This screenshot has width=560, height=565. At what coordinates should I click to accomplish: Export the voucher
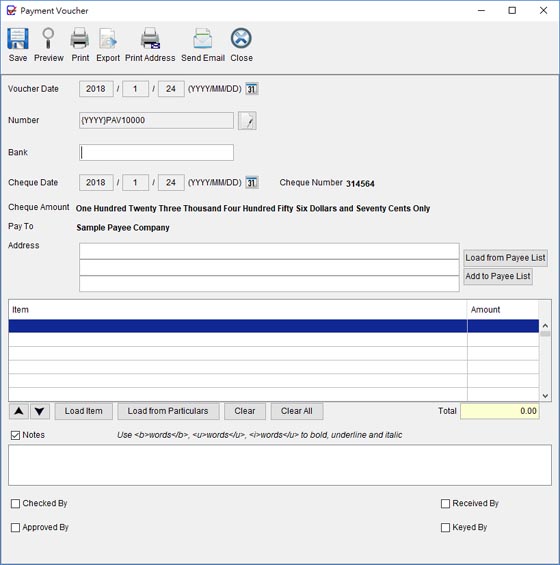pyautogui.click(x=108, y=45)
